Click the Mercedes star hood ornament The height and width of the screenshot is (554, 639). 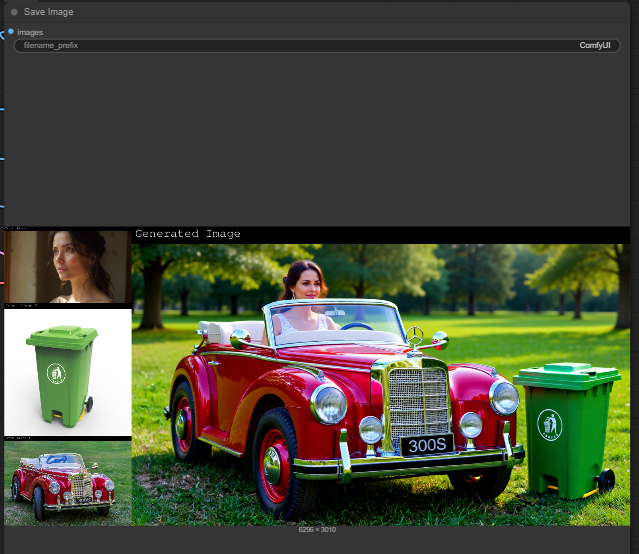tap(415, 335)
